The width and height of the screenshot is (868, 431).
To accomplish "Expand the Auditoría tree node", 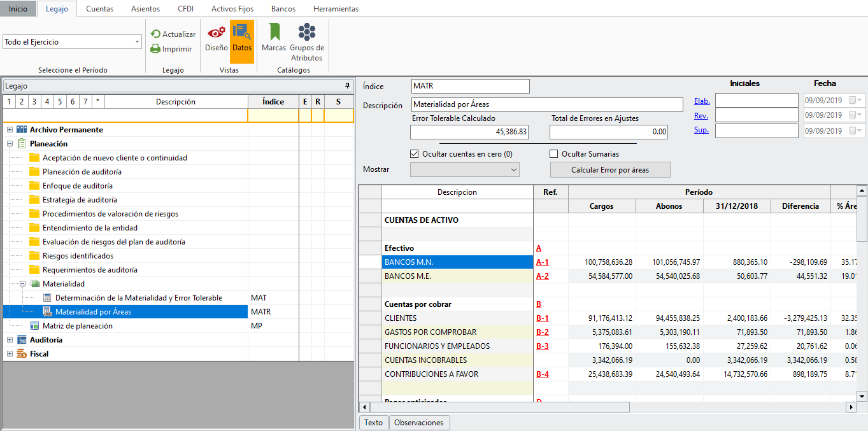I will [x=10, y=340].
